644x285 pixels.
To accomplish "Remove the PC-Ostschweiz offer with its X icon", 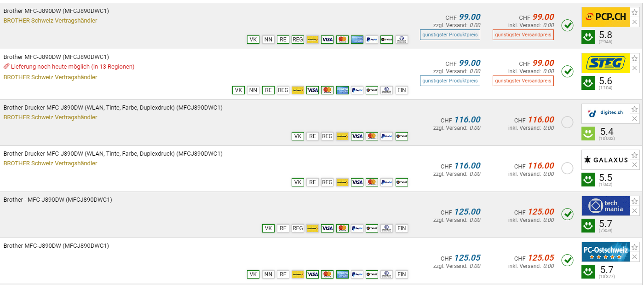I will pos(635,257).
